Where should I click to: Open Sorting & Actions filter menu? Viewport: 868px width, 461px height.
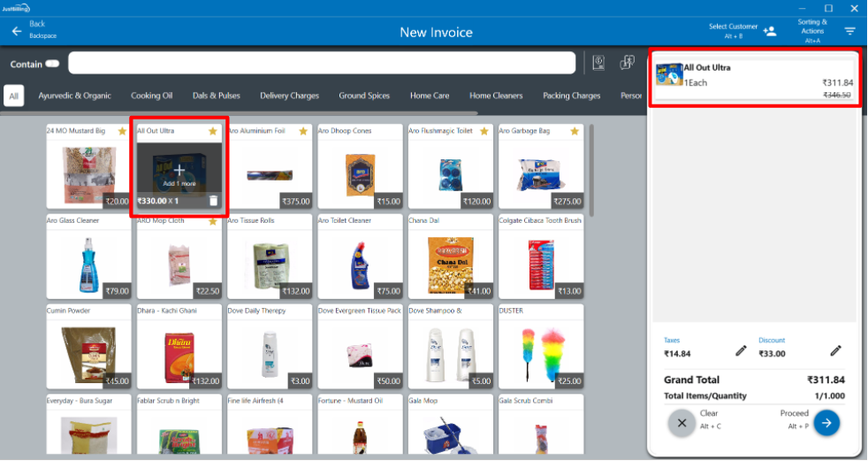click(849, 32)
